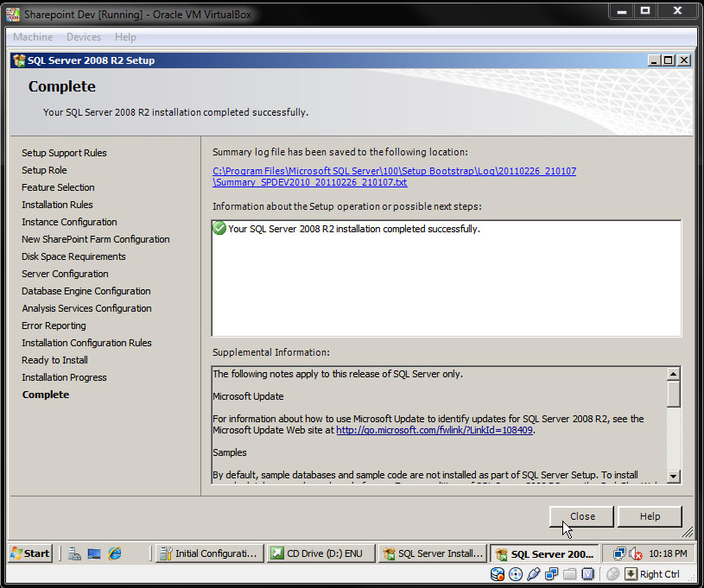Click the Setup Support Rules step
Viewport: 704px width, 588px height.
pyautogui.click(x=64, y=153)
